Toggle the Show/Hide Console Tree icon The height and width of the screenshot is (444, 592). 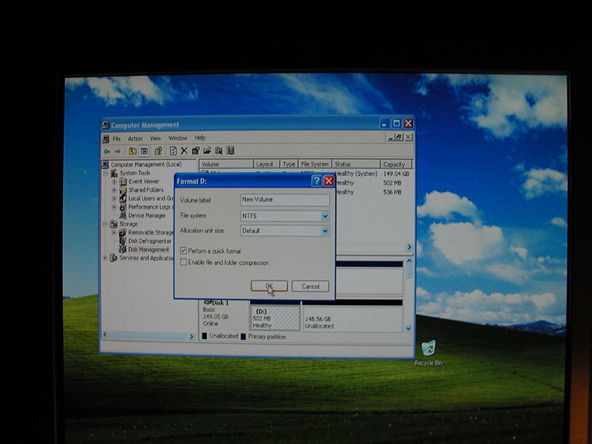144,151
